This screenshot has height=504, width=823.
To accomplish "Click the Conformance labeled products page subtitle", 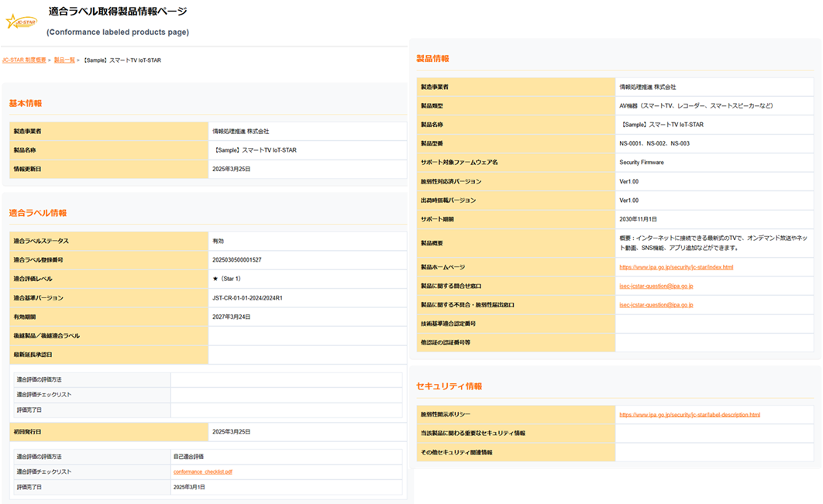I will [117, 33].
